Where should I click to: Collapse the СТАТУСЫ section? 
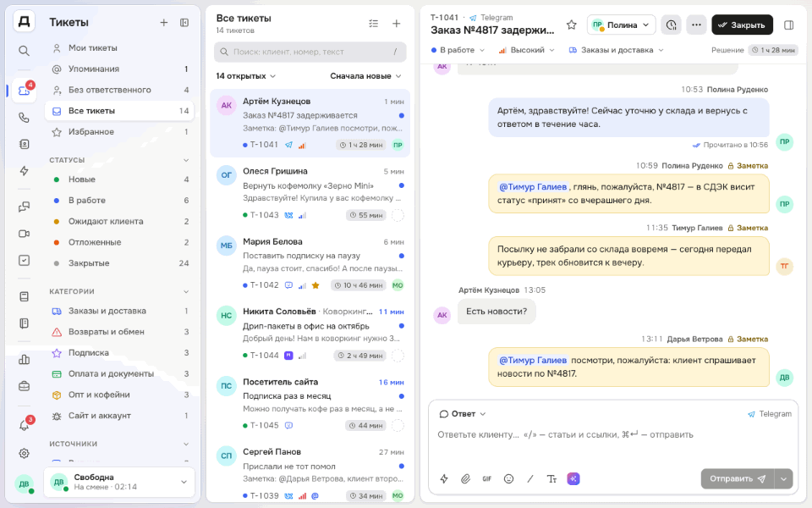coord(186,160)
